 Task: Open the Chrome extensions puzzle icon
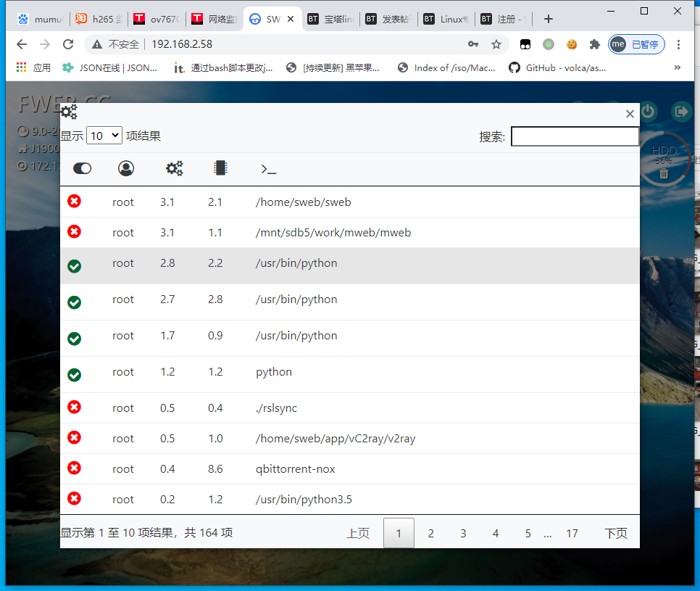[x=595, y=44]
